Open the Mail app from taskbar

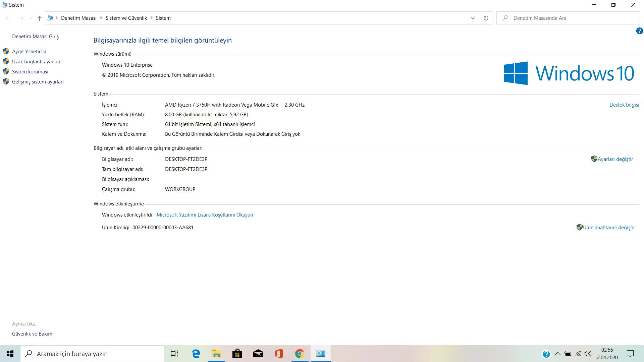tap(258, 354)
